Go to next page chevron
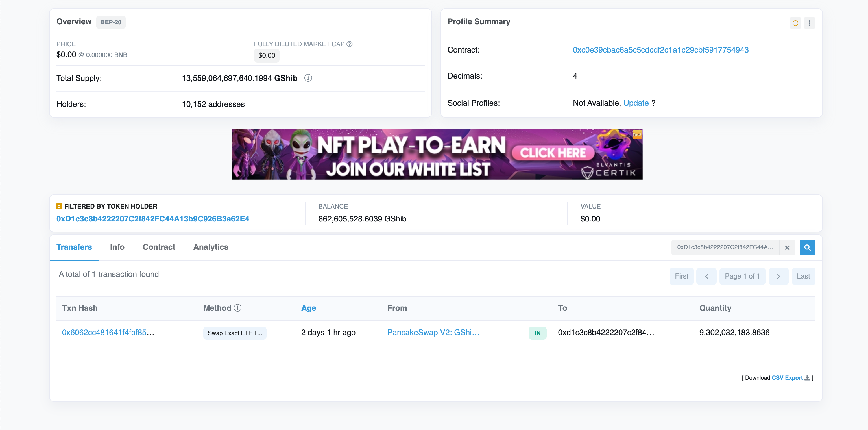 778,276
